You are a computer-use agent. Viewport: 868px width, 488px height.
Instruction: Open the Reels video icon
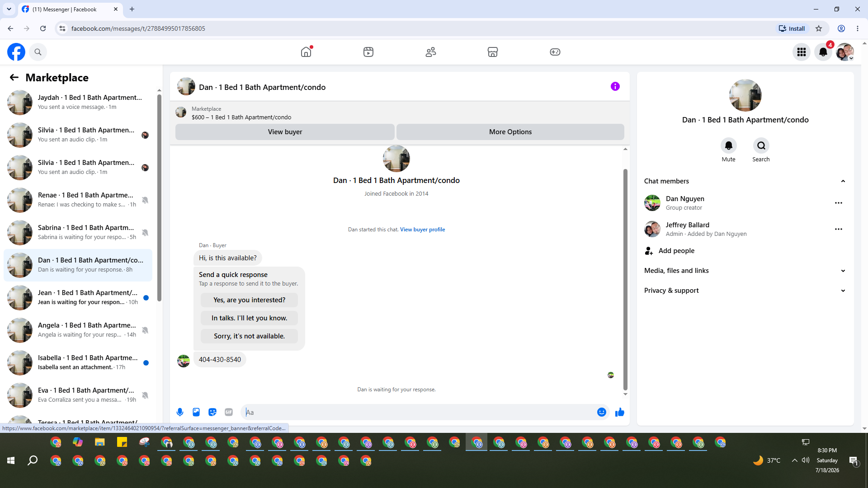(368, 52)
